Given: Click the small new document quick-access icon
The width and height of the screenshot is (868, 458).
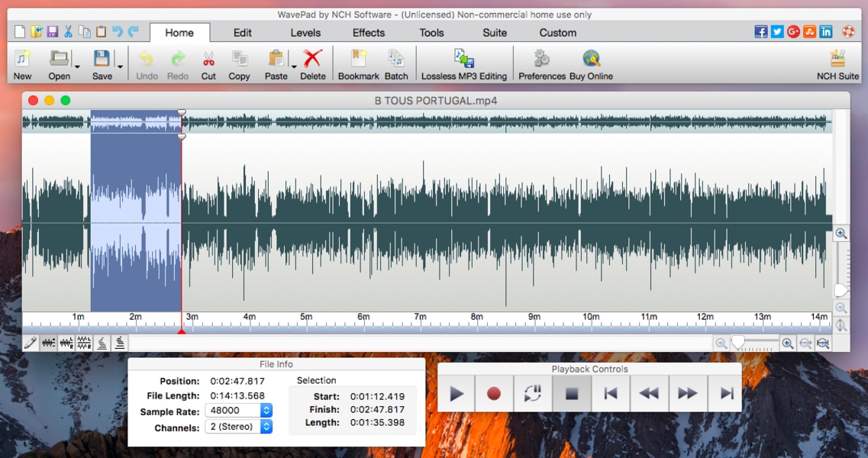Looking at the screenshot, I should 20,31.
